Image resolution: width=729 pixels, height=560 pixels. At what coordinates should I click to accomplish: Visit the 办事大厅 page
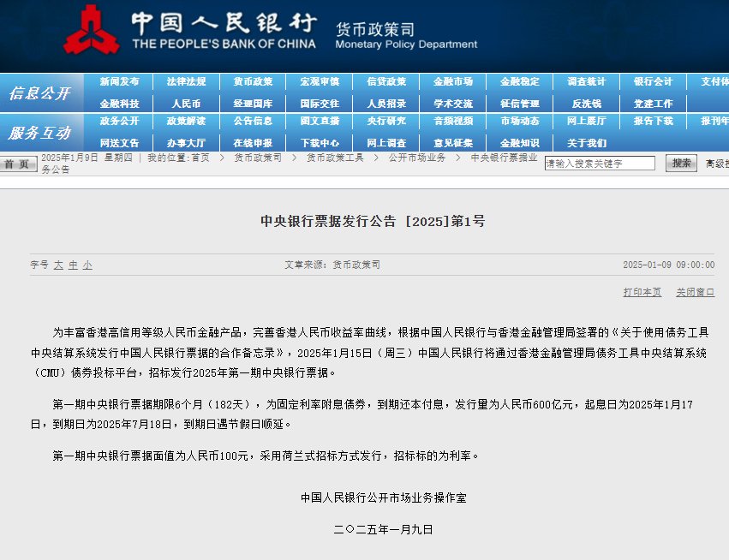click(187, 143)
